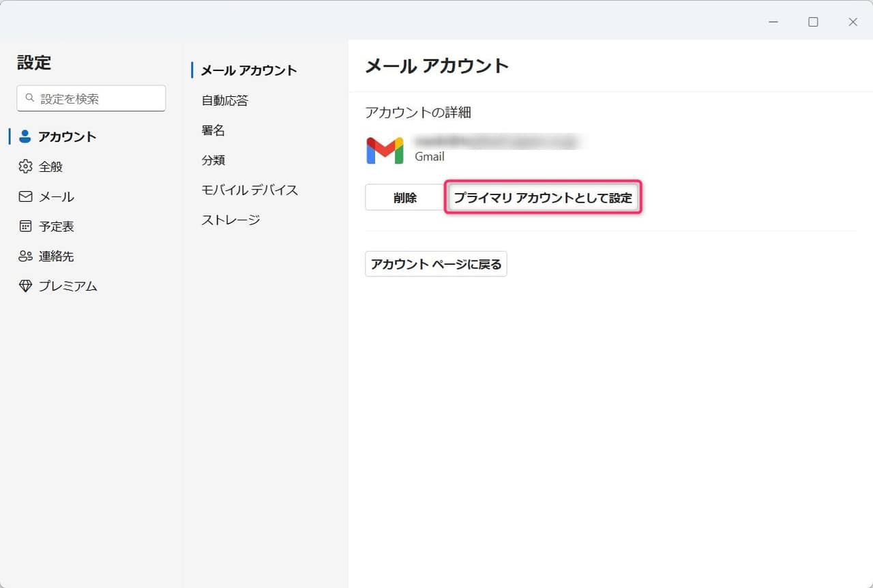The image size is (873, 588).
Task: Select 自動応答 in settings submenu
Action: click(224, 100)
